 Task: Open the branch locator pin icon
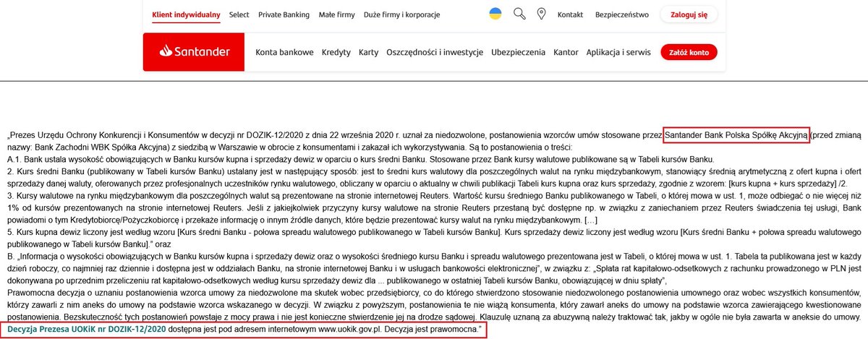pos(541,14)
